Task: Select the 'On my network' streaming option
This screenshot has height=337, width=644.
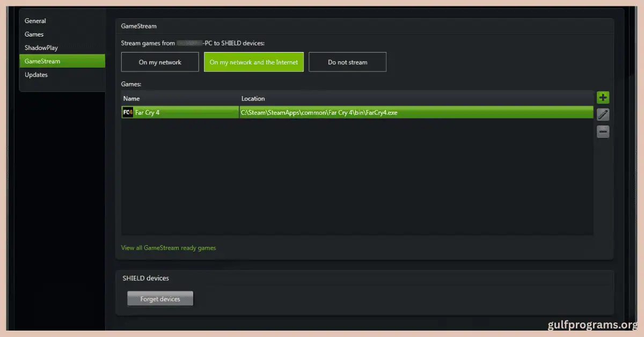Action: click(x=160, y=62)
